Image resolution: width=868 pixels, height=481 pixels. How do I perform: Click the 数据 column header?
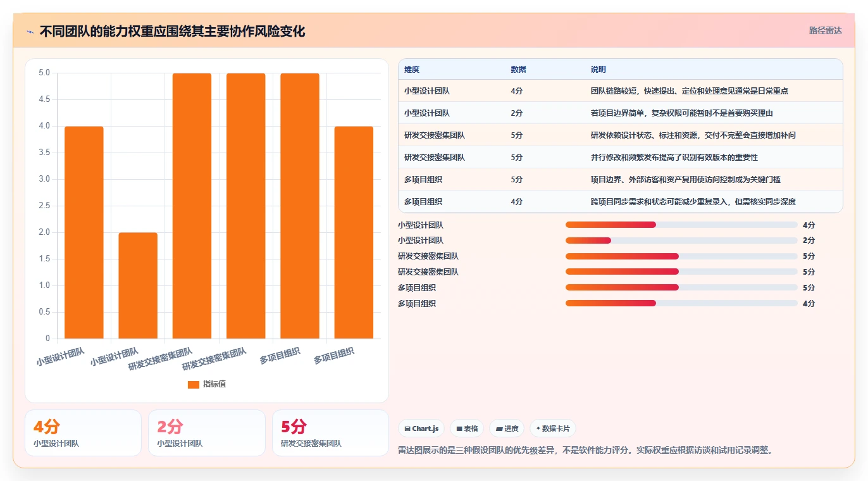[518, 70]
